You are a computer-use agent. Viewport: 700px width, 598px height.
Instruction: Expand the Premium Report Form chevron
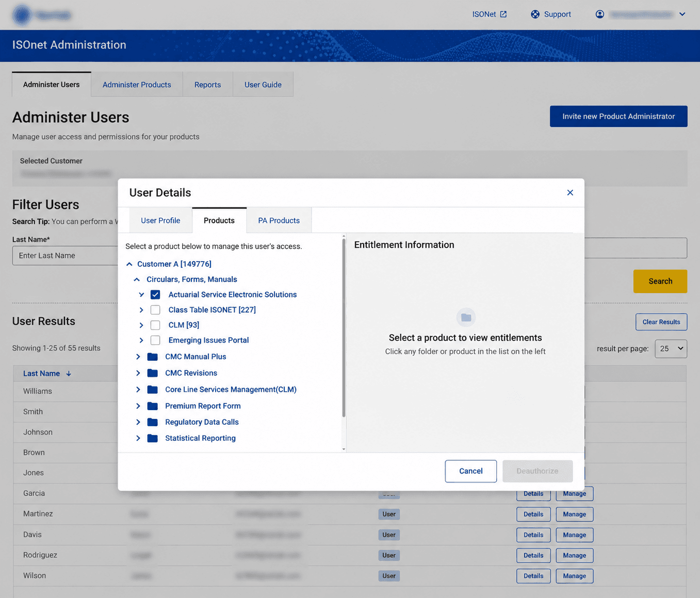coord(138,406)
